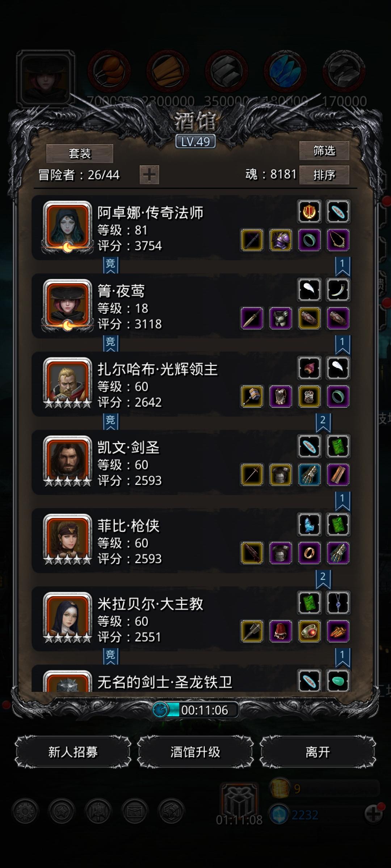Tap the ice crystal item of 菲比·枪侠
This screenshot has height=868, width=391.
(309, 524)
